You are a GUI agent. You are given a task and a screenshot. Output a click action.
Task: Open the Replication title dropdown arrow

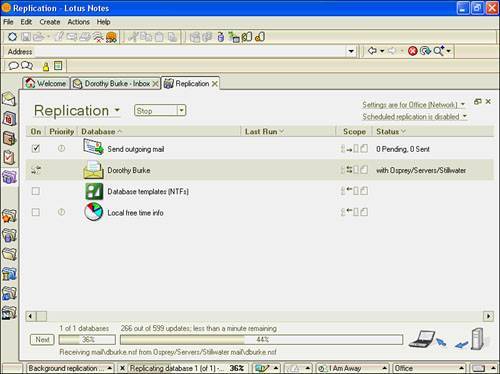click(x=117, y=110)
